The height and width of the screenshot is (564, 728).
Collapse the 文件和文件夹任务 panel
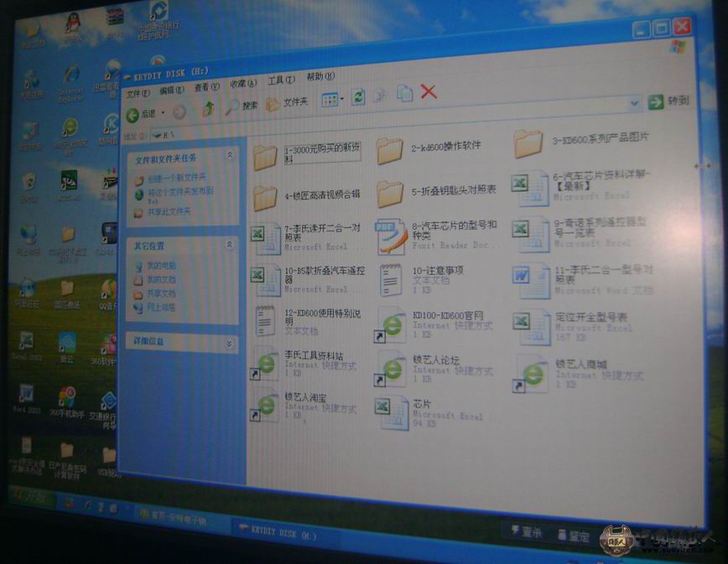230,154
